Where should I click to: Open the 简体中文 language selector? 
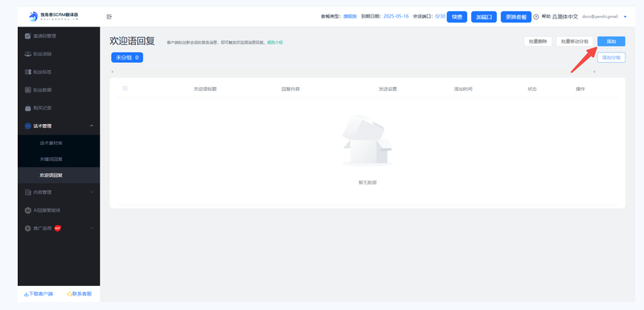565,17
